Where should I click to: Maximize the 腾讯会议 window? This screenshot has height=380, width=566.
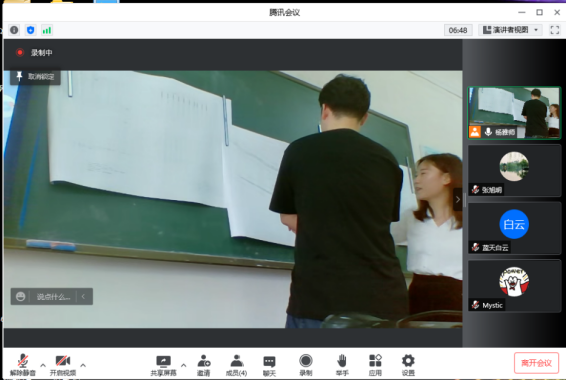[539, 12]
